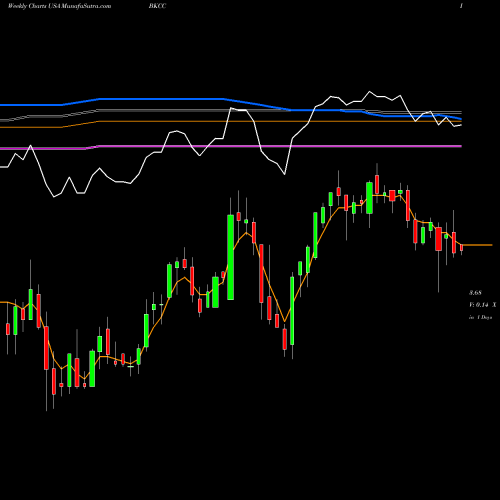This screenshot has height=500, width=500.
Task: Click the 'in 1 Days' label
Action: click(480, 317)
